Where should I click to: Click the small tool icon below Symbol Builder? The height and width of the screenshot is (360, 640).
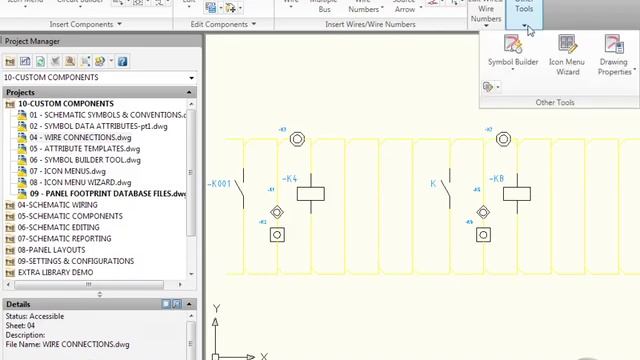(488, 87)
